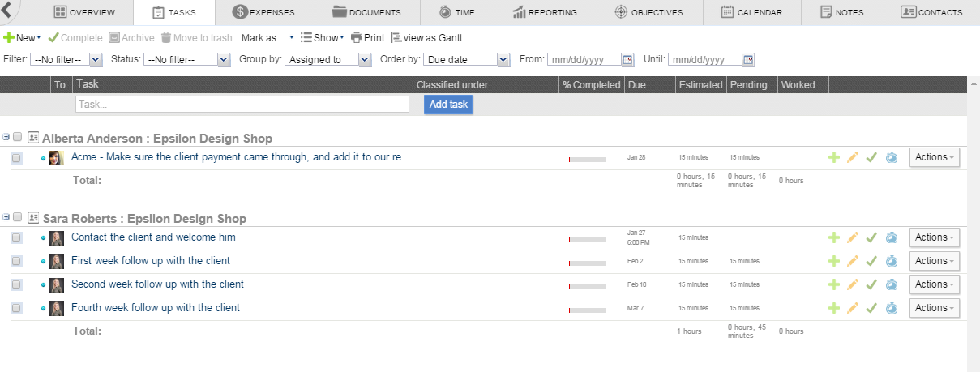Start the timer icon for Second week follow up
The height and width of the screenshot is (372, 980).
pyautogui.click(x=891, y=284)
